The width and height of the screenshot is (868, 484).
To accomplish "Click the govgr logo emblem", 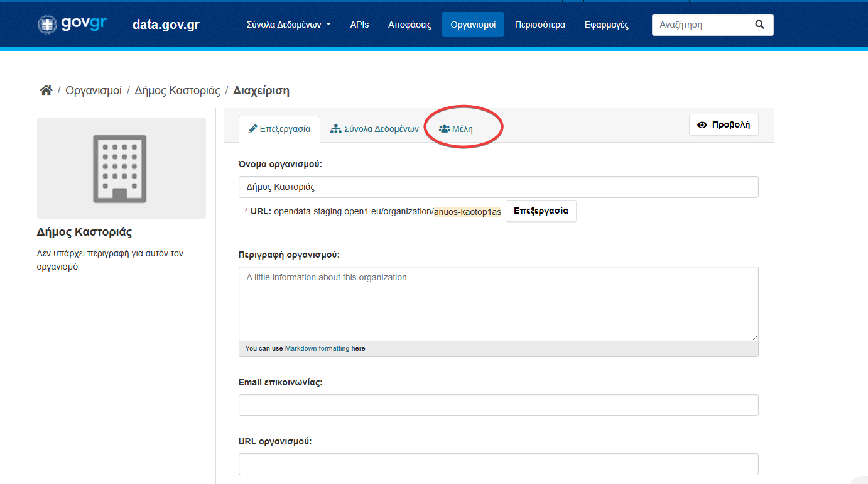I will click(x=47, y=25).
